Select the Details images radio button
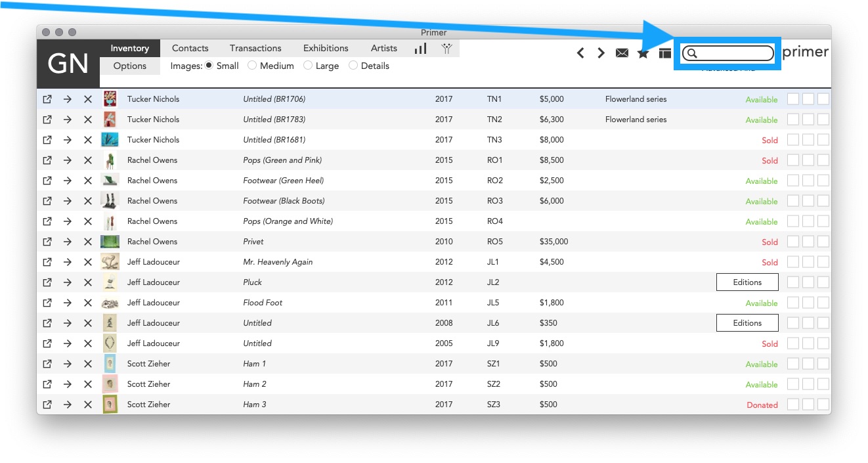 coord(353,66)
